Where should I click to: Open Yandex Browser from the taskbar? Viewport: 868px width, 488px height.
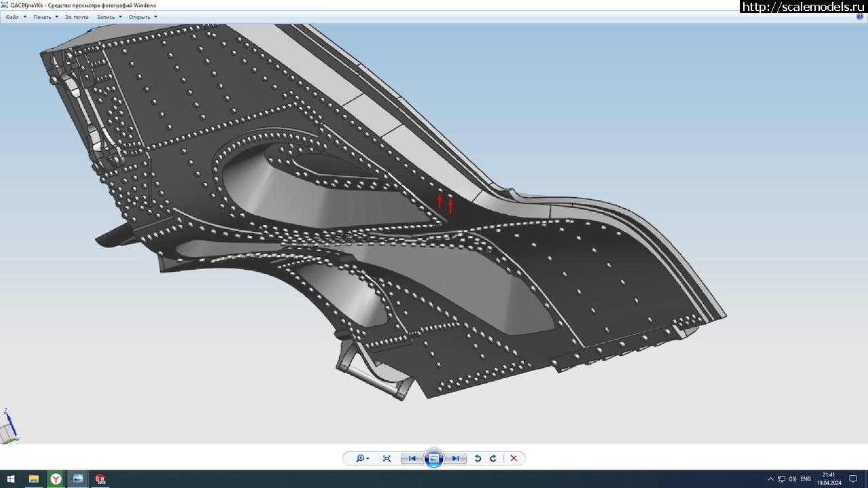coord(56,479)
